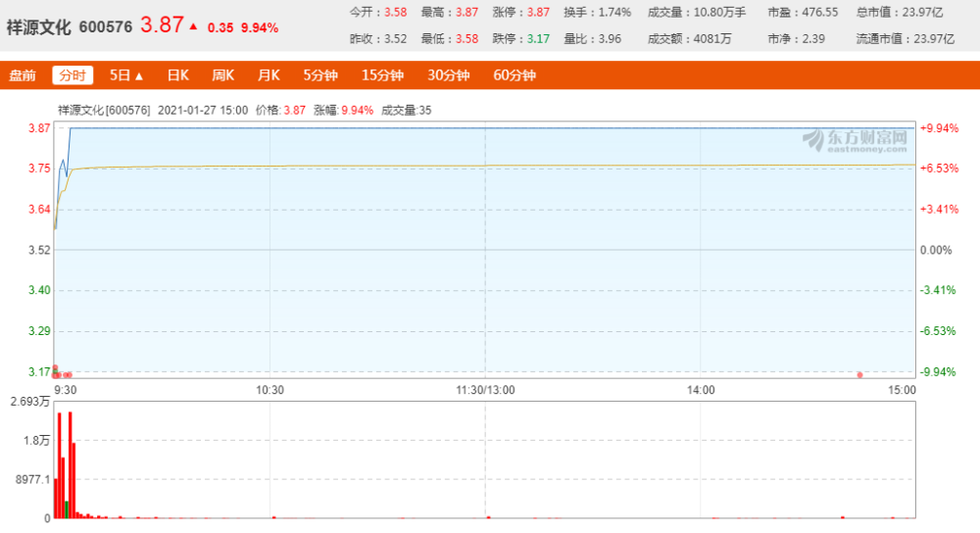
Task: Click the red event dot near 15:00
Action: [860, 375]
